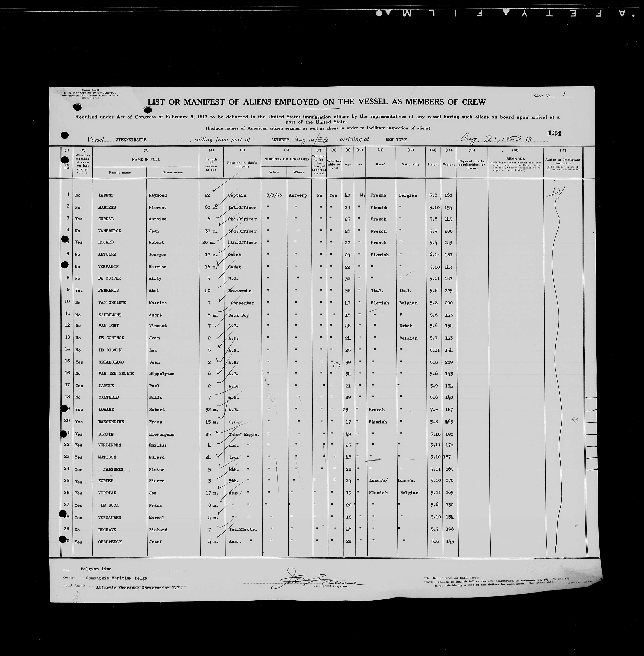This screenshot has width=644, height=656.
Task: Select family name GURDAL
Action: (106, 219)
